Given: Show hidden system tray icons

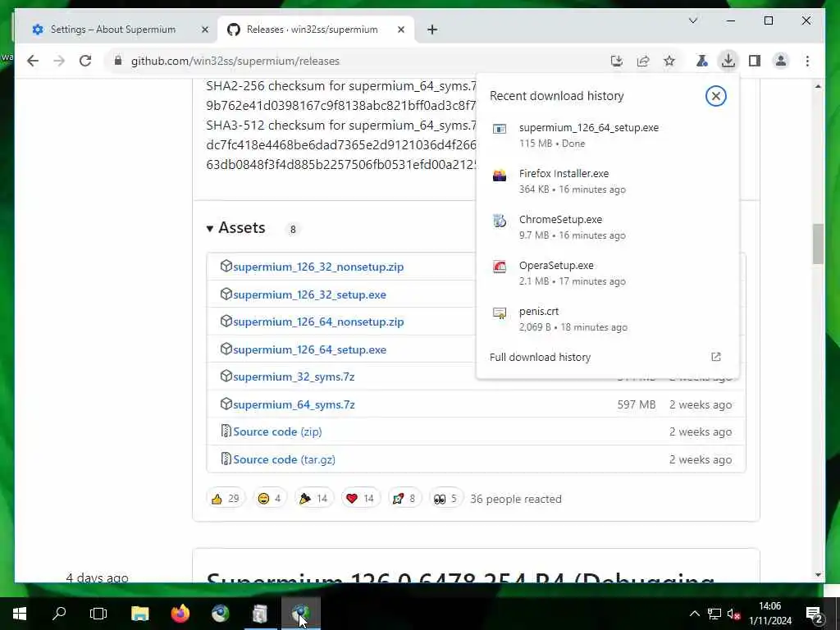Looking at the screenshot, I should (694, 614).
